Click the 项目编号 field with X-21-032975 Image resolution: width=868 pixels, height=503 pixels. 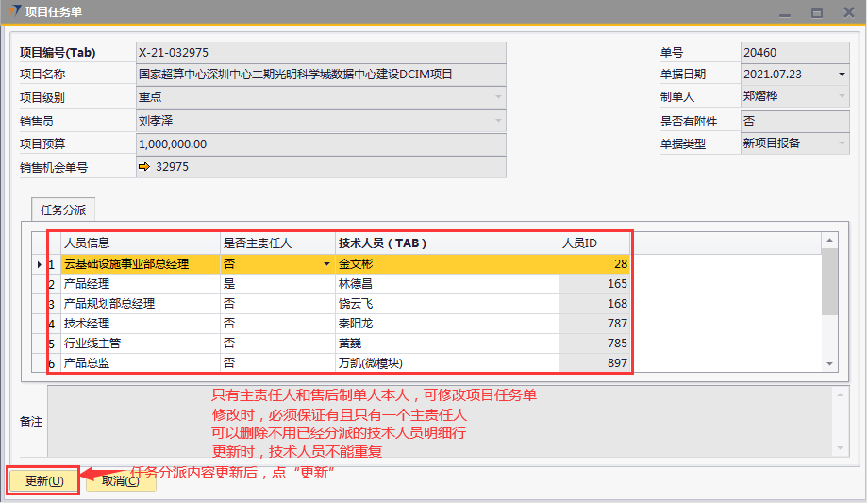(321, 53)
